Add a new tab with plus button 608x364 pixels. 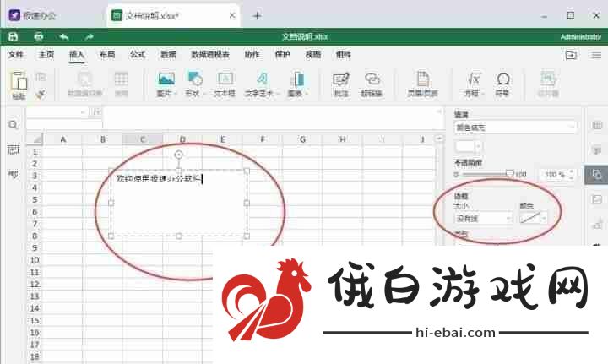(257, 16)
